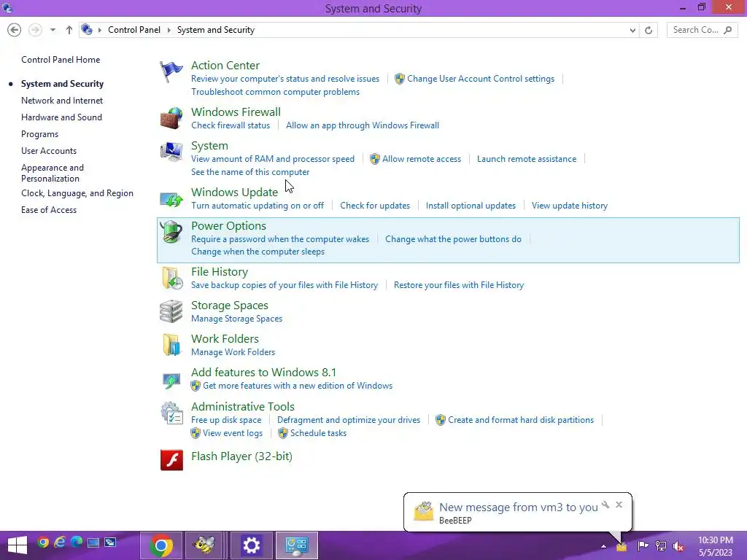Image resolution: width=747 pixels, height=560 pixels.
Task: Go up one level with Up arrow
Action: [69, 30]
